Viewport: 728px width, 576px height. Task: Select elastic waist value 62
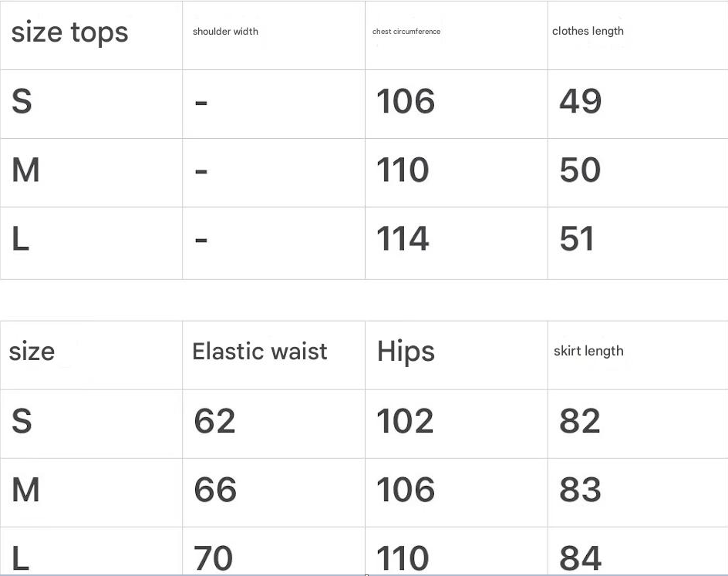(214, 421)
